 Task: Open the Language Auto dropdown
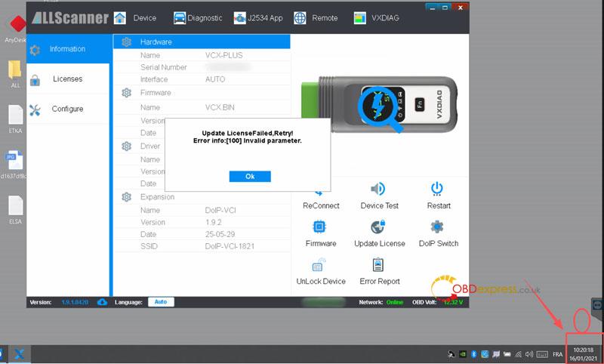click(x=161, y=302)
